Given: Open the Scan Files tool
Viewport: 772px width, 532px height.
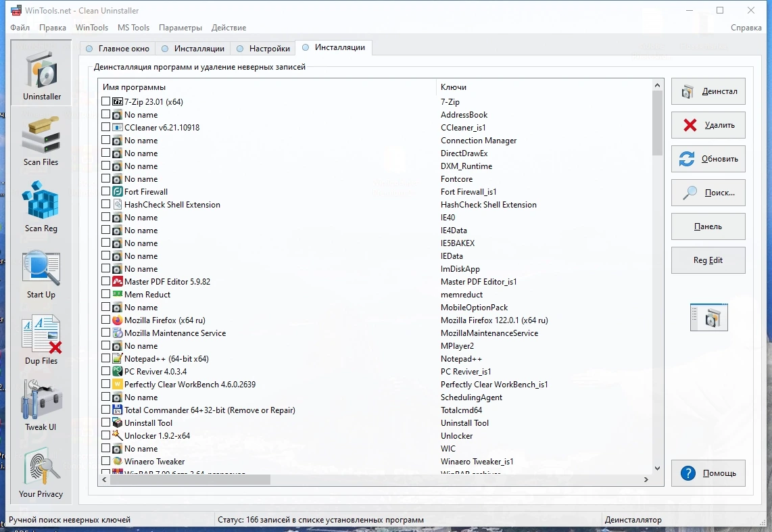Looking at the screenshot, I should (41, 141).
